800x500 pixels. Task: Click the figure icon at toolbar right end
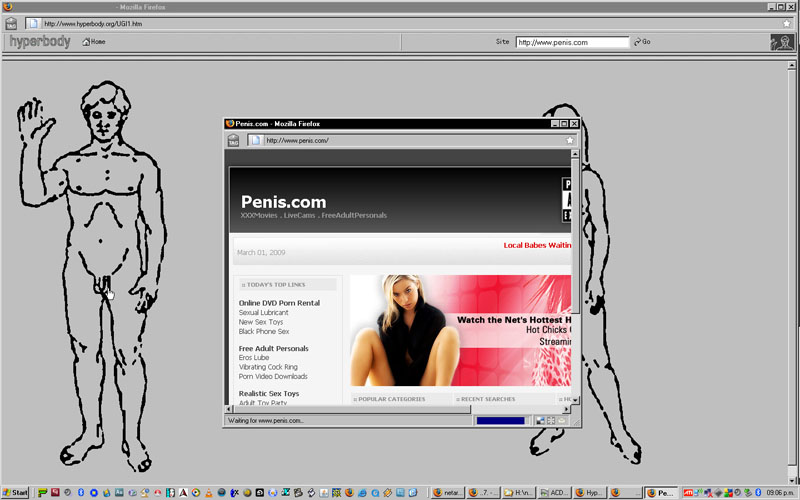pyautogui.click(x=782, y=42)
